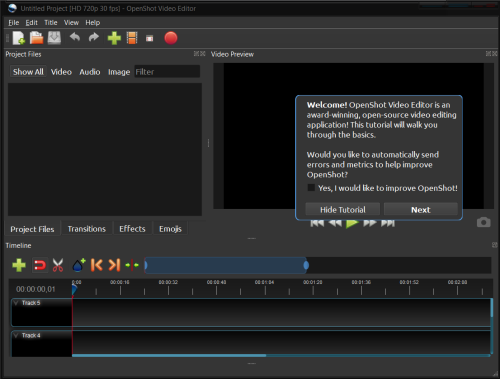Open a project with the folder icon
The height and width of the screenshot is (379, 500).
[x=36, y=38]
